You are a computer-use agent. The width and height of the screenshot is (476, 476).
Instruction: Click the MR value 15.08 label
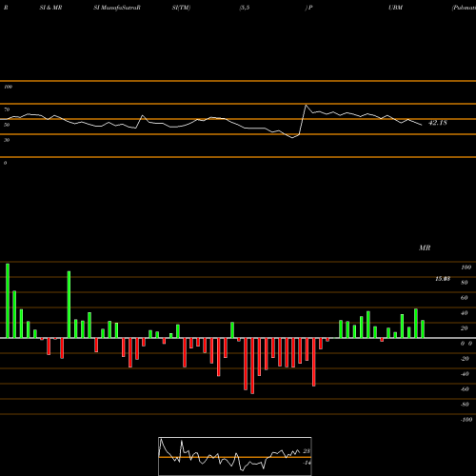(x=443, y=279)
